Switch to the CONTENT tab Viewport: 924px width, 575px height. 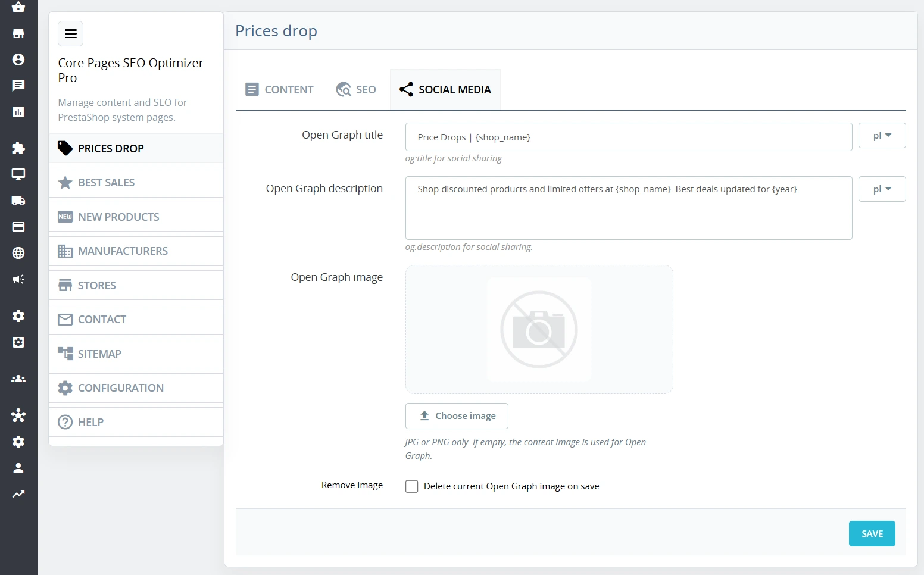tap(279, 90)
